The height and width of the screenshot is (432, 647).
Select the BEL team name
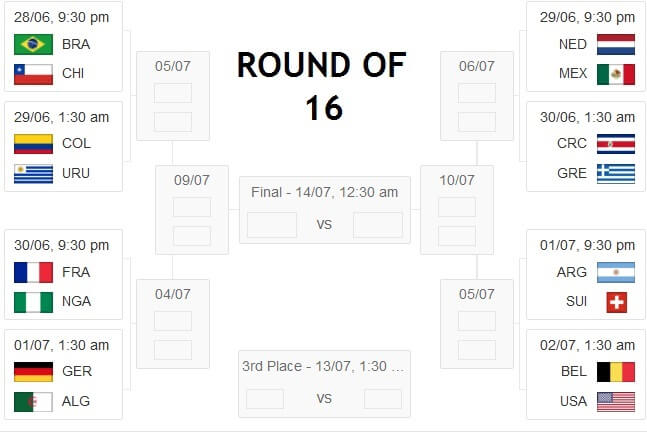coord(574,371)
